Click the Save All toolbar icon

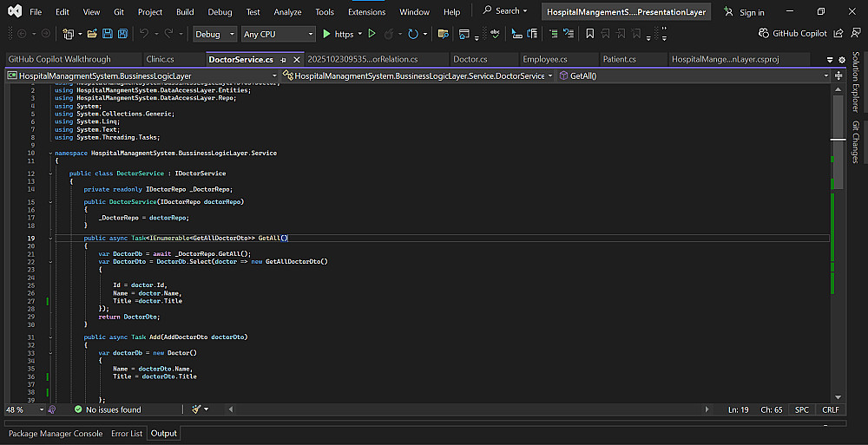[x=122, y=34]
